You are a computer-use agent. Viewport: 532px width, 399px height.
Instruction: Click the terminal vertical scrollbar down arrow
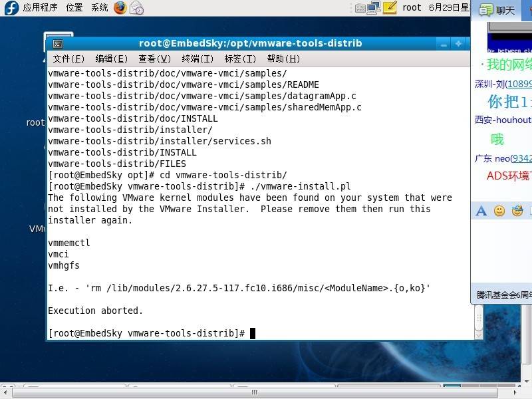[x=478, y=336]
